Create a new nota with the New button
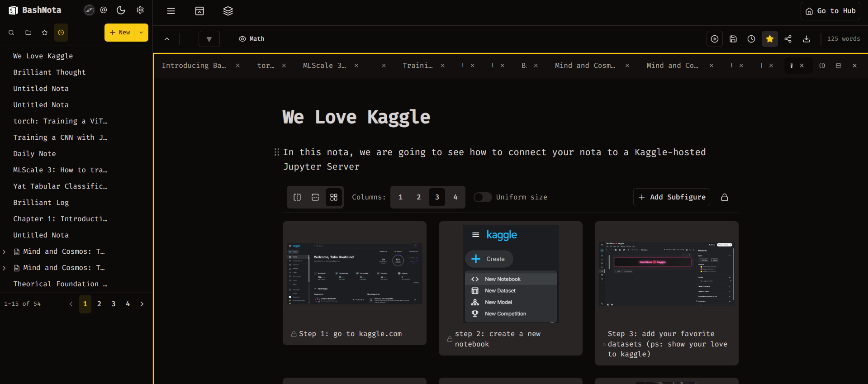The height and width of the screenshot is (384, 868). 119,33
